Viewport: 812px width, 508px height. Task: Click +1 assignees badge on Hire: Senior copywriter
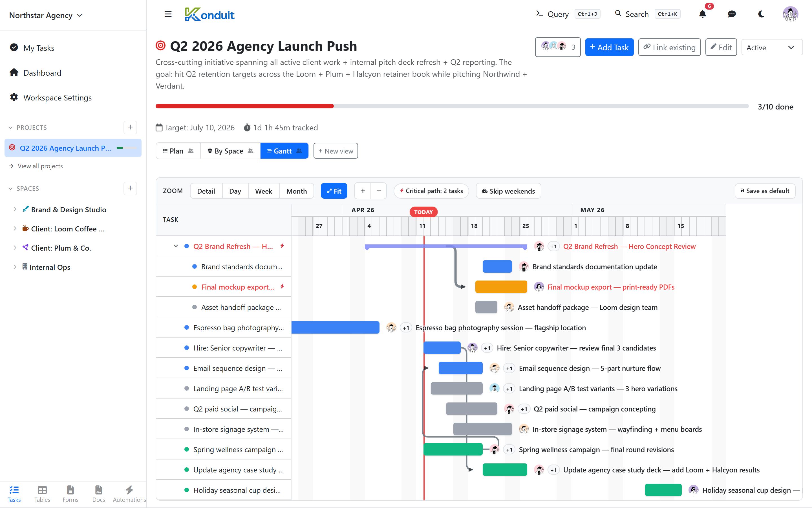point(487,348)
